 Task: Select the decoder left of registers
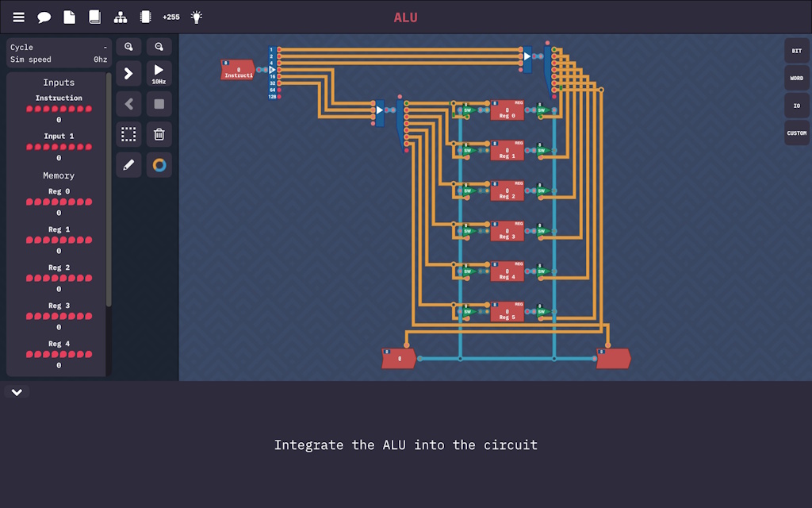click(x=400, y=125)
